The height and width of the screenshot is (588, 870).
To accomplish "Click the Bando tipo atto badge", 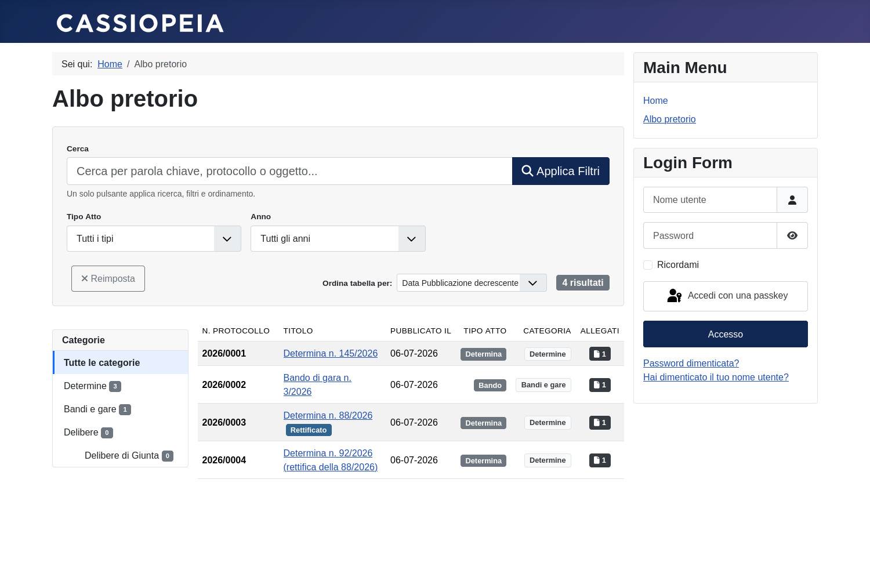I will [x=490, y=385].
